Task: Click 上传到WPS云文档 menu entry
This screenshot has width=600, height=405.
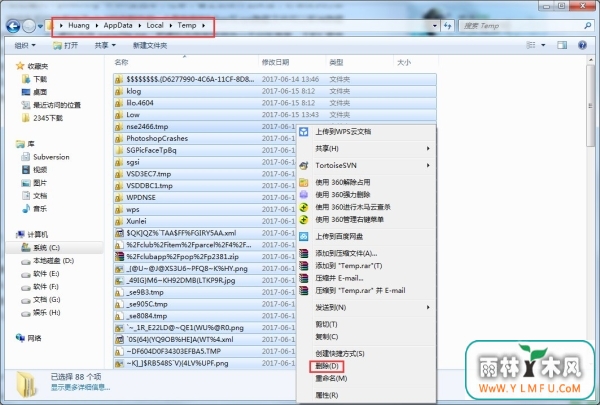Action: click(367, 132)
